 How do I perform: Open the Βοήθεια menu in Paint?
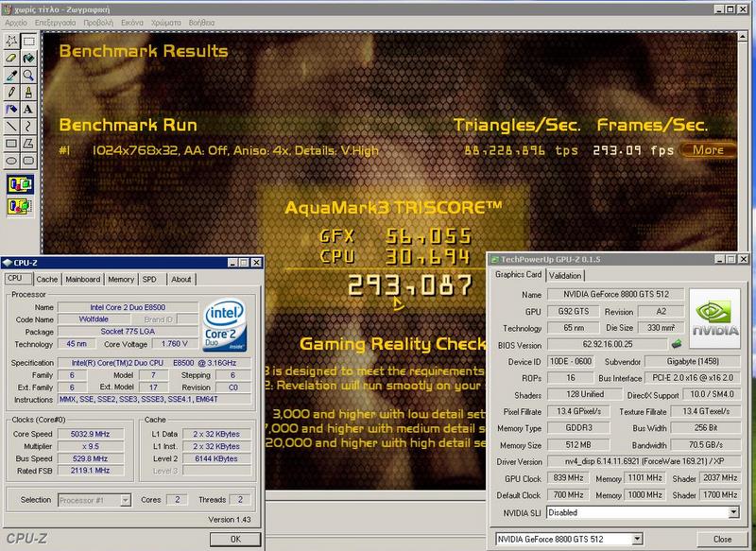[x=201, y=23]
